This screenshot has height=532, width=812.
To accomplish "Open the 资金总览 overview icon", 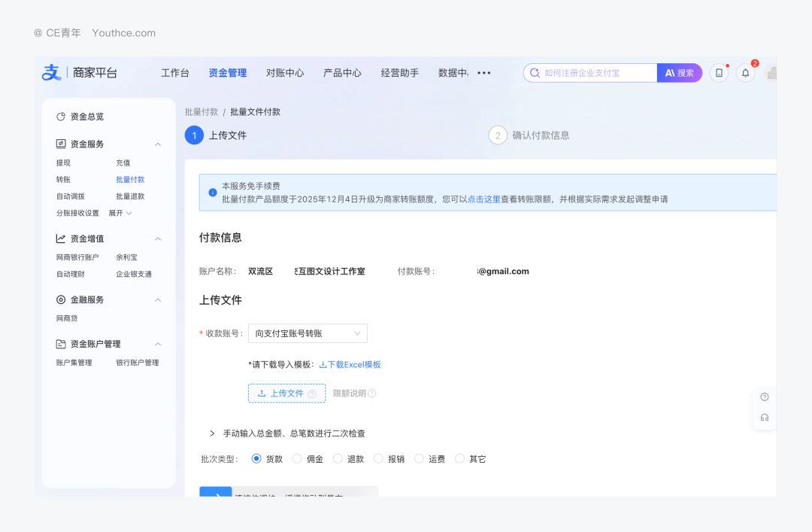I will (61, 117).
